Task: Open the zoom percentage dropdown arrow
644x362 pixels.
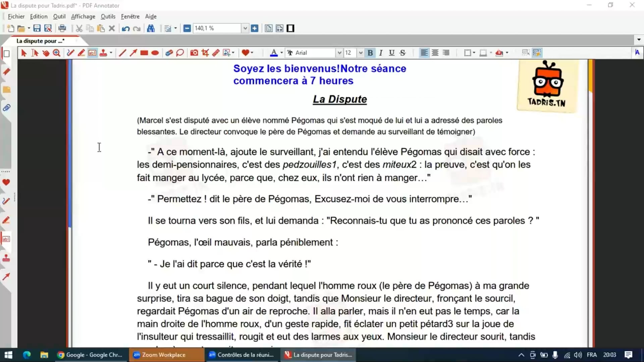Action: point(245,28)
